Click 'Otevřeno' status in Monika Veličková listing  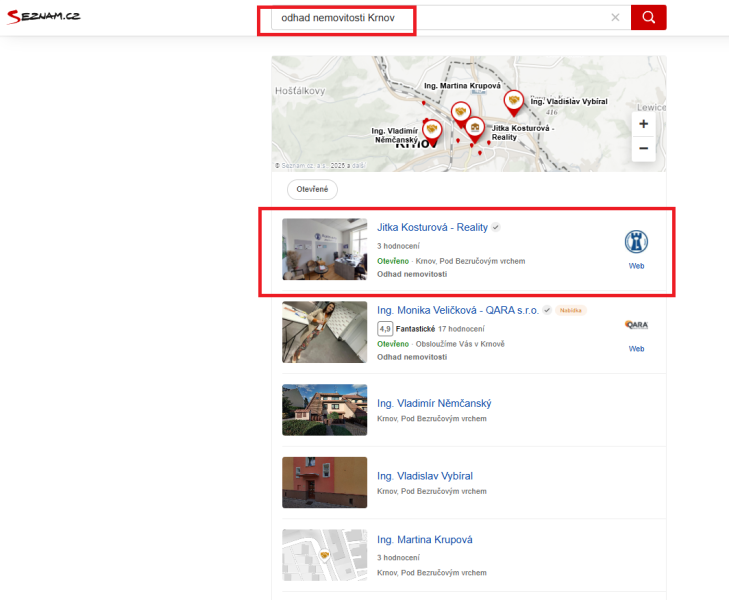tap(393, 344)
